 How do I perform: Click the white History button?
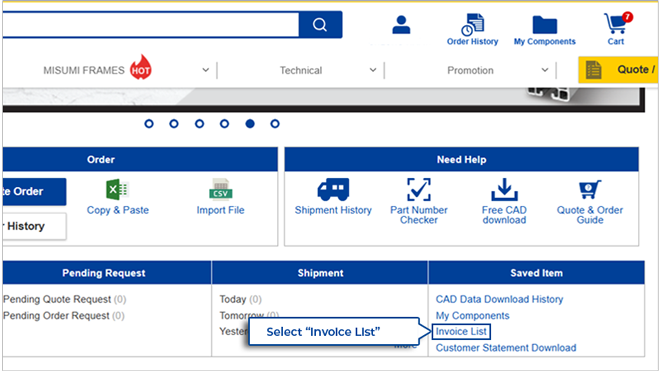click(35, 226)
